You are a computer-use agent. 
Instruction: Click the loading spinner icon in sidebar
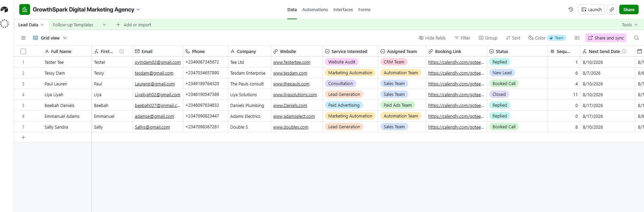tap(4, 24)
